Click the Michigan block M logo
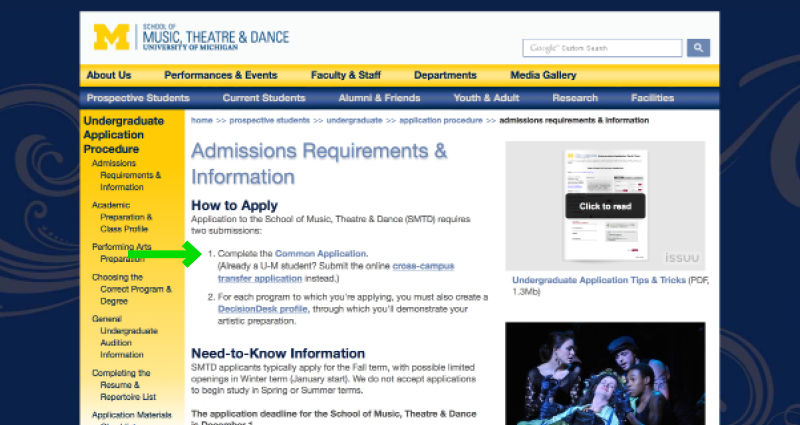Screen dimensions: 800x425 (x=111, y=37)
